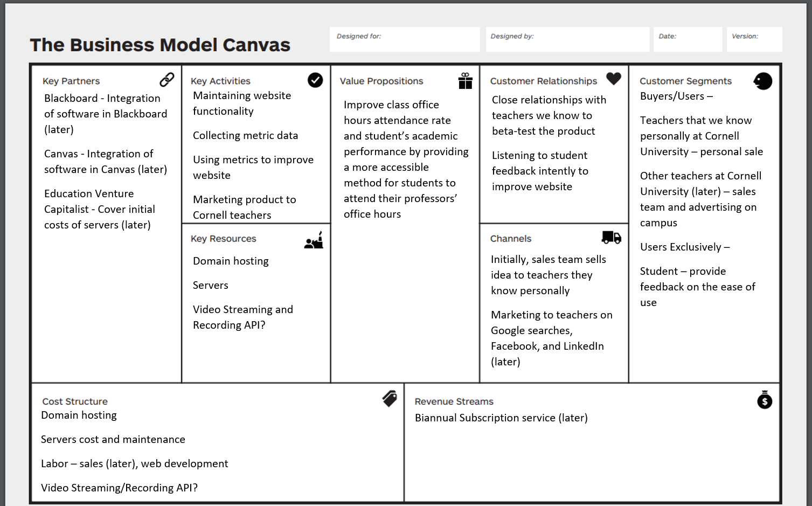Click the Designed by input field
812x506 pixels.
(x=567, y=39)
